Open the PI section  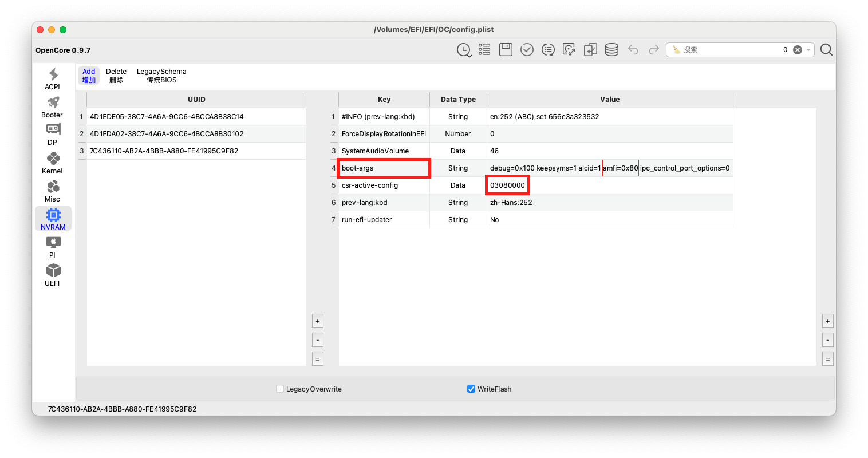click(x=53, y=247)
